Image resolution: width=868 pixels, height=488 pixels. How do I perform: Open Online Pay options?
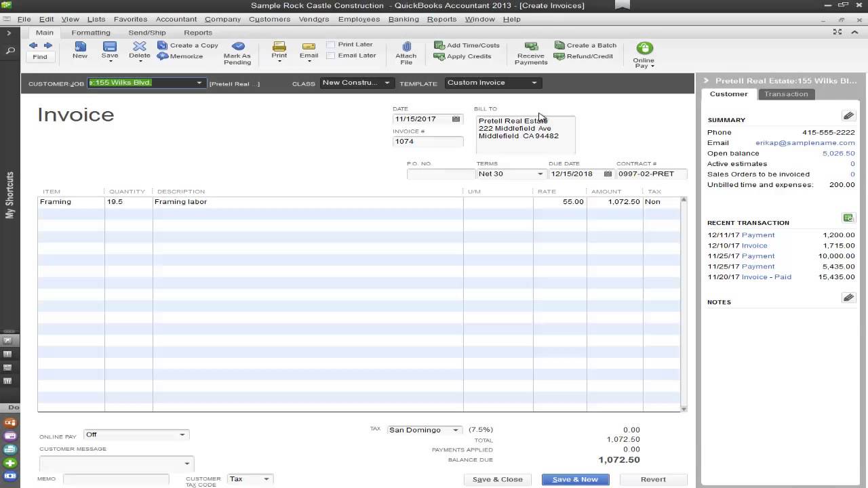644,54
